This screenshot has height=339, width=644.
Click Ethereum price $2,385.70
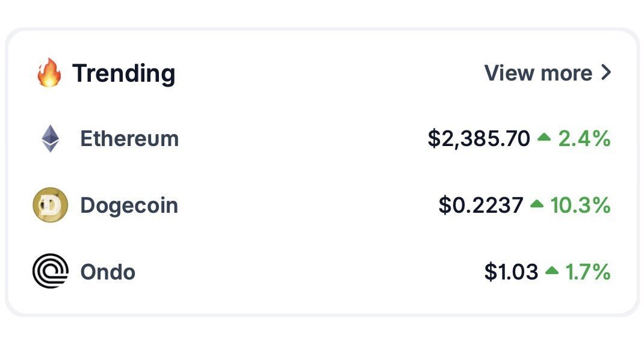479,139
